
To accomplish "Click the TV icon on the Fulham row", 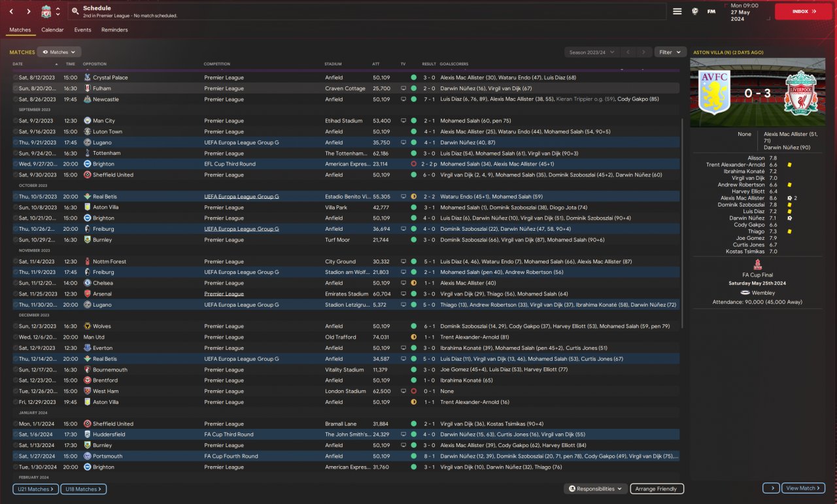I will click(403, 88).
